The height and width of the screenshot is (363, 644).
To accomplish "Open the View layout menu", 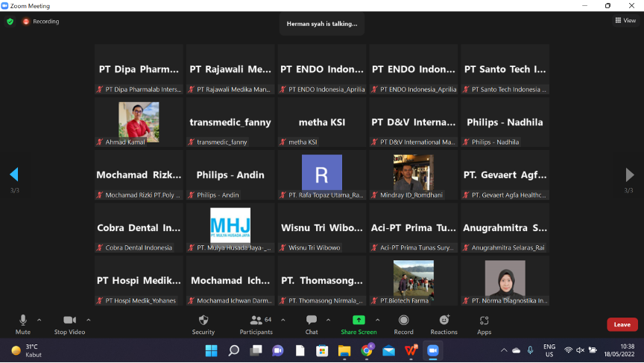I will (x=625, y=20).
